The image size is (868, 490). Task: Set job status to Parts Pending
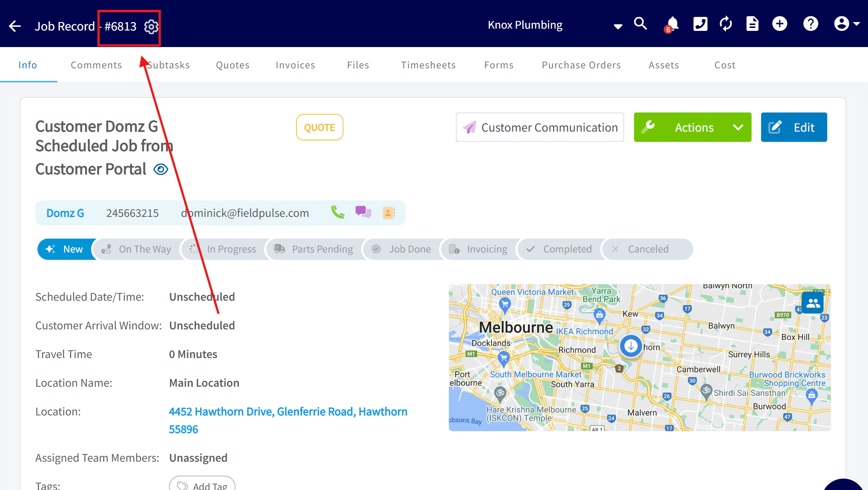(x=314, y=249)
